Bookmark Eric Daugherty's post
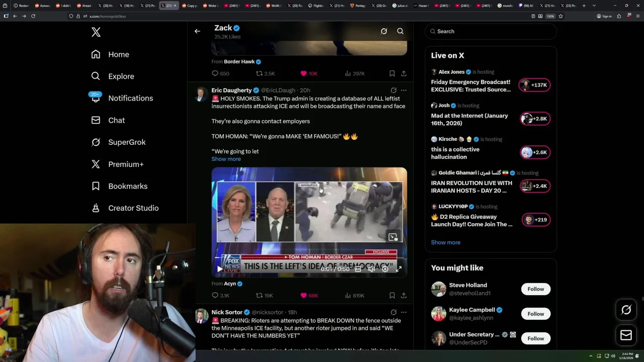The image size is (644, 362). (392, 296)
